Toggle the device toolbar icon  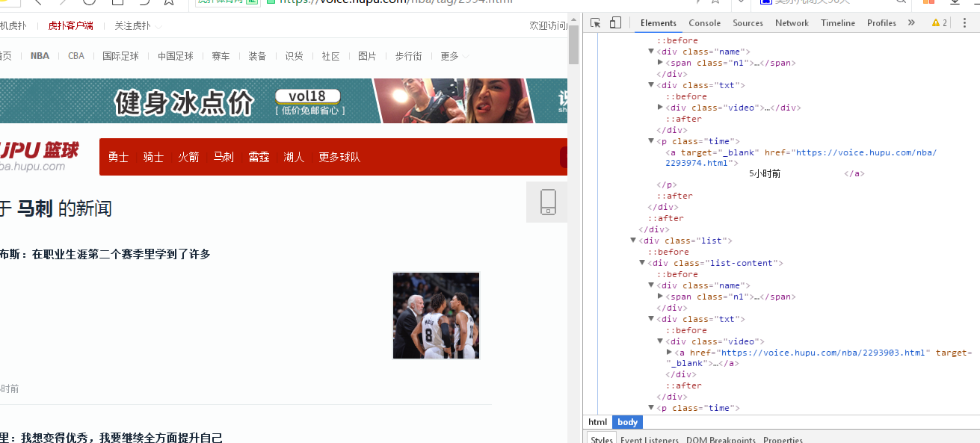615,23
